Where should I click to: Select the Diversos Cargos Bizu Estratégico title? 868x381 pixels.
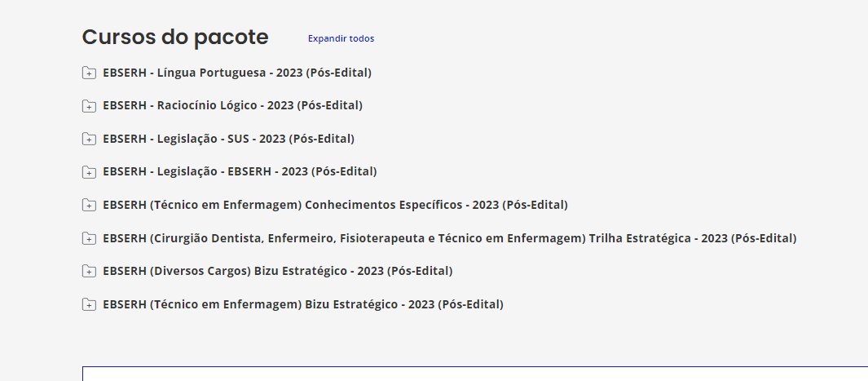(277, 271)
